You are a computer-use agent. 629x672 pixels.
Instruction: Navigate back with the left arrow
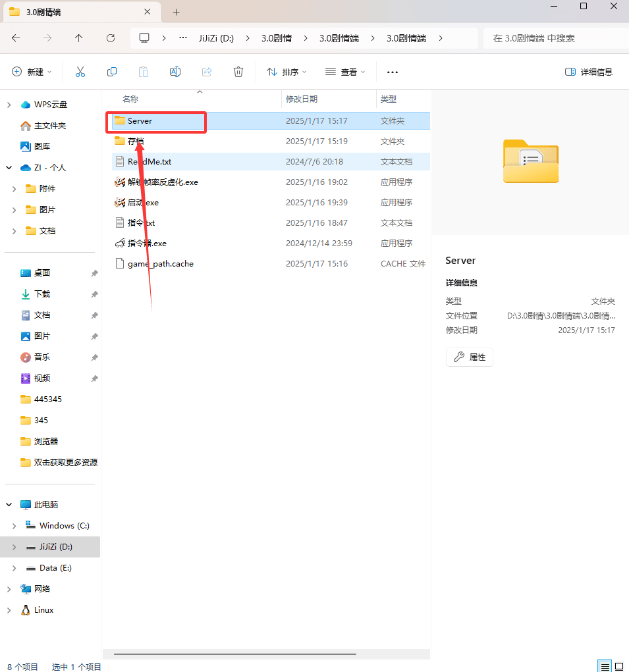[16, 38]
